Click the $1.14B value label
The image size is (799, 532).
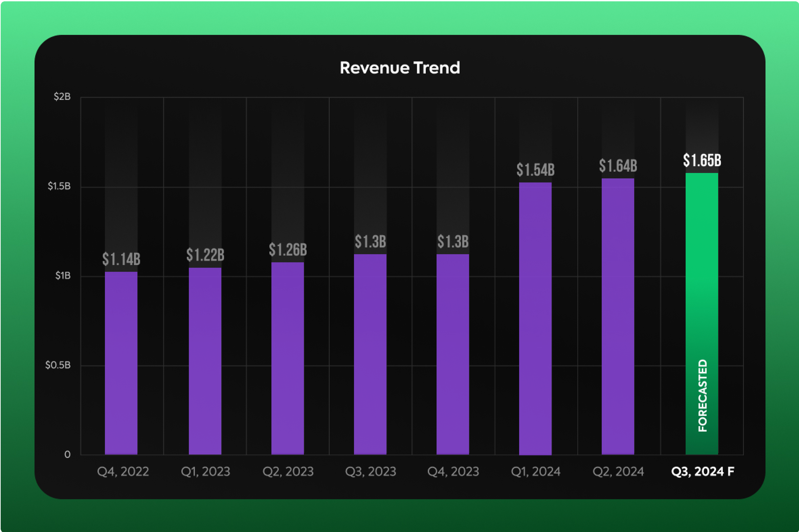(121, 260)
